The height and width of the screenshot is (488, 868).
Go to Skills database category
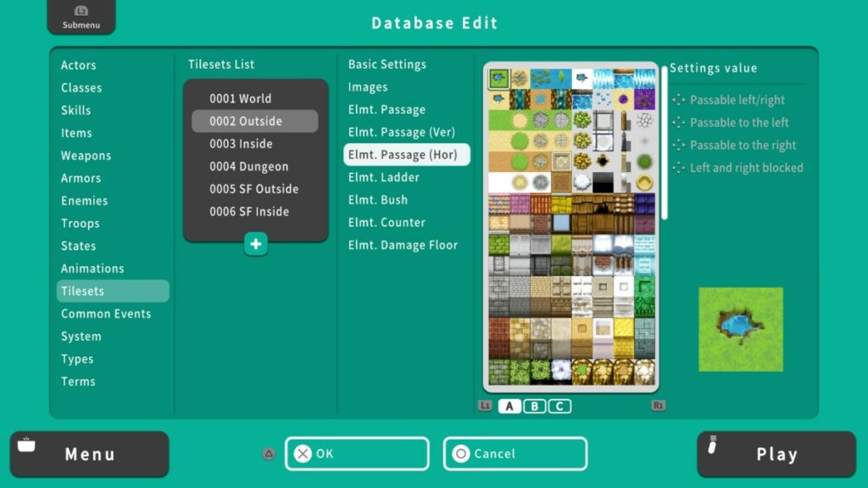pos(75,110)
